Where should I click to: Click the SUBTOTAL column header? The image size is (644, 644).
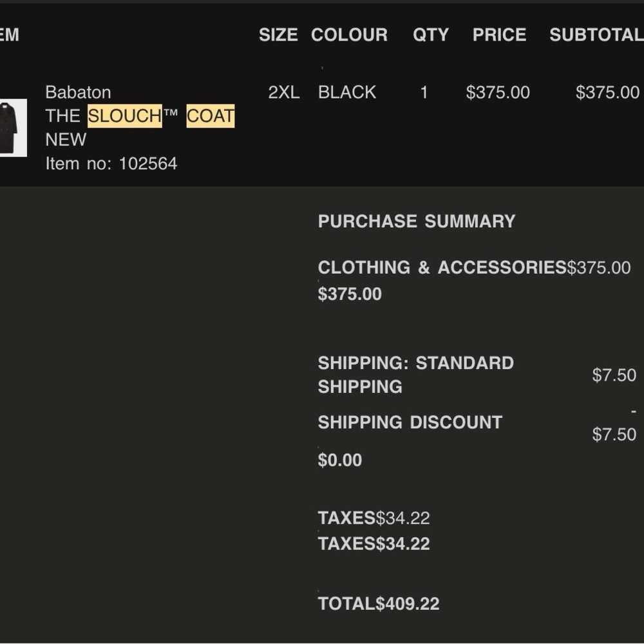(x=597, y=35)
